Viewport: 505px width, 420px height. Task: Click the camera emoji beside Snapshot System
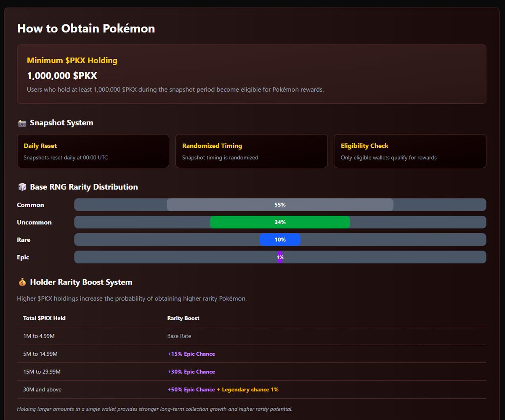click(22, 123)
